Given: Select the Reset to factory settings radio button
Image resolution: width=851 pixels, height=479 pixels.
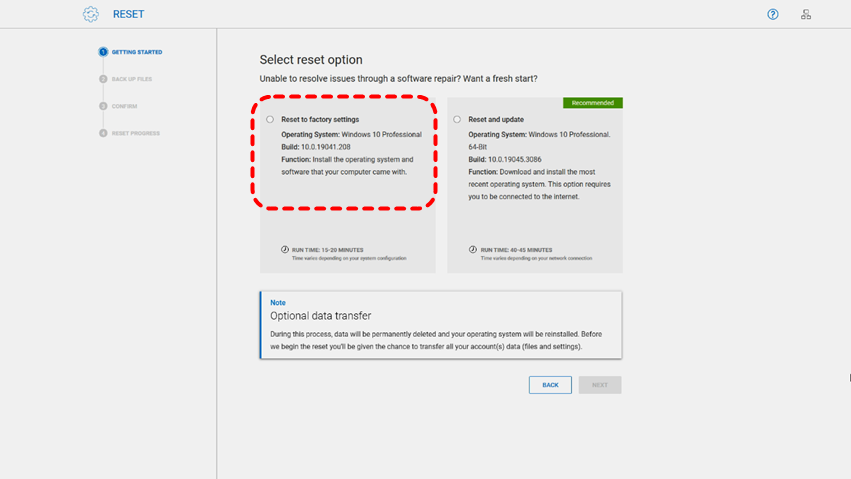Looking at the screenshot, I should click(270, 120).
